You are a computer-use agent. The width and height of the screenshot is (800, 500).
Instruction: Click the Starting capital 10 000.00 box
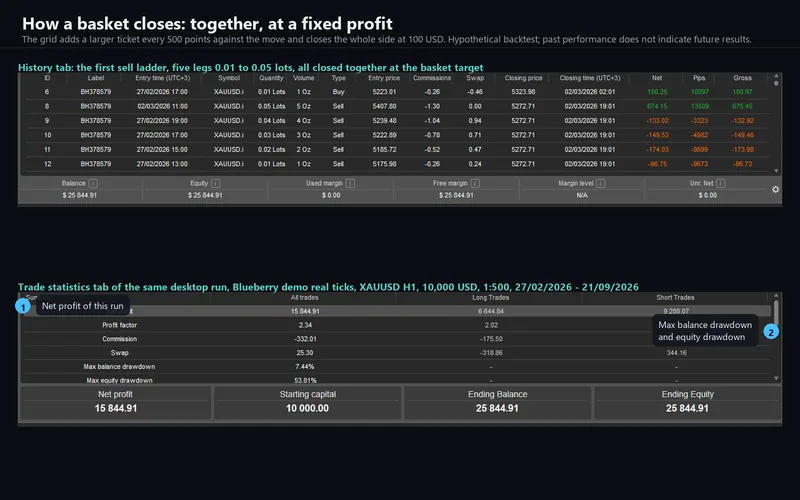pos(308,403)
